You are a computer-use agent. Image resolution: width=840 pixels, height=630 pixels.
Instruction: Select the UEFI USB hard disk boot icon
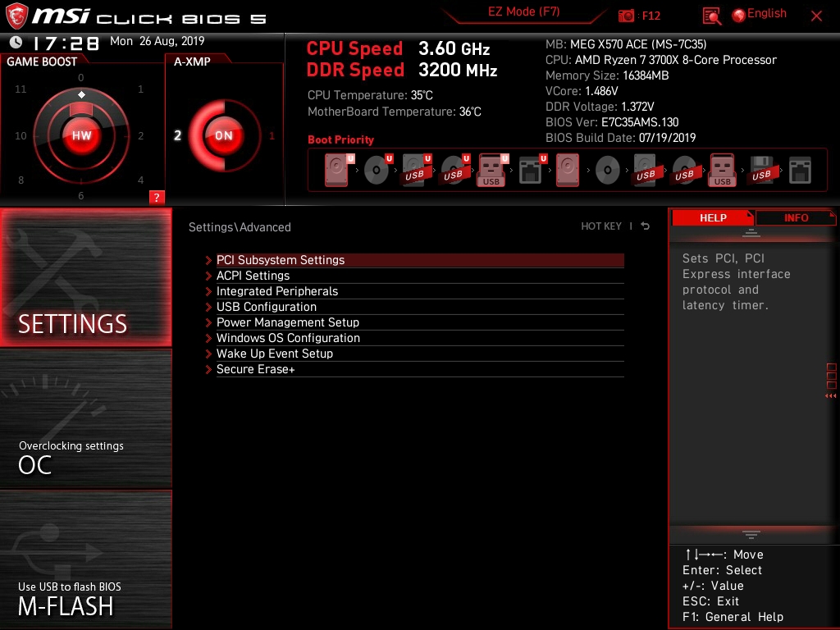(x=416, y=170)
